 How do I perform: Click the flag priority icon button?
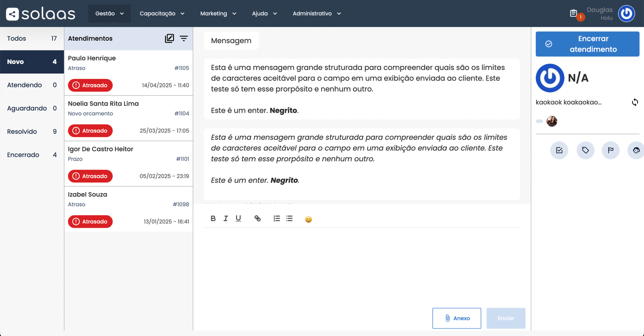611,150
